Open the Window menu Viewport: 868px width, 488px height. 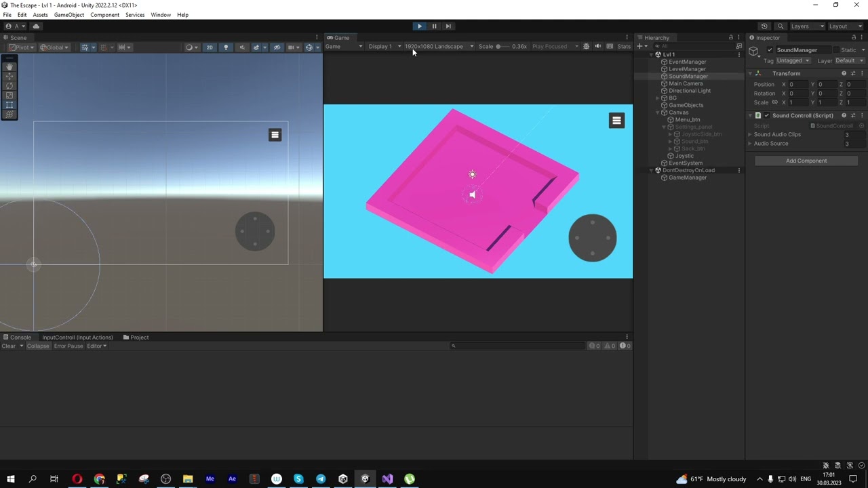(x=161, y=15)
